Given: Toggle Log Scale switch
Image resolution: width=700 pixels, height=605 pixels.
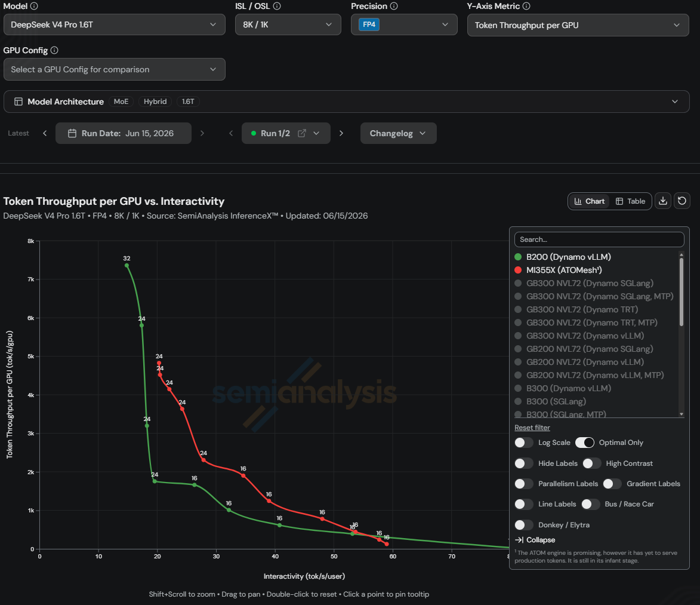Looking at the screenshot, I should point(524,443).
